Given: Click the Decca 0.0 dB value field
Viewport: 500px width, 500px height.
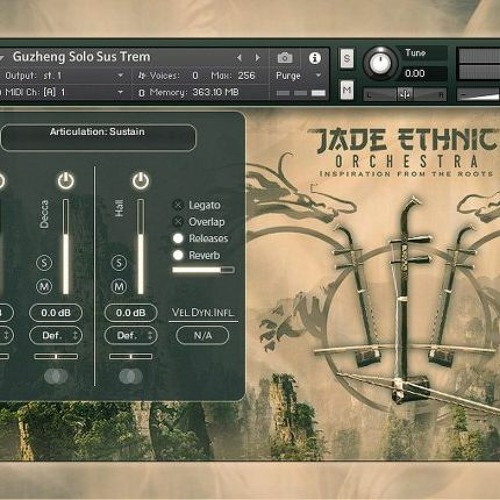Looking at the screenshot, I should click(x=56, y=313).
